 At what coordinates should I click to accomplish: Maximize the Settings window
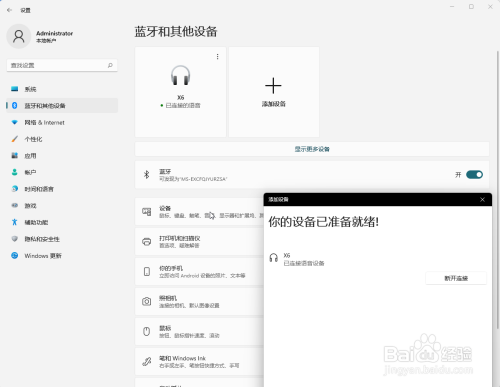[471, 6]
